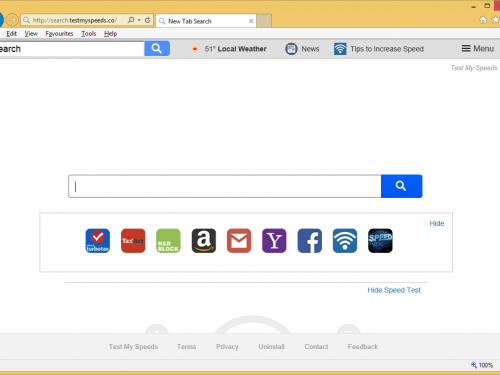500x375 pixels.
Task: Open 51° Local Weather
Action: (x=235, y=49)
